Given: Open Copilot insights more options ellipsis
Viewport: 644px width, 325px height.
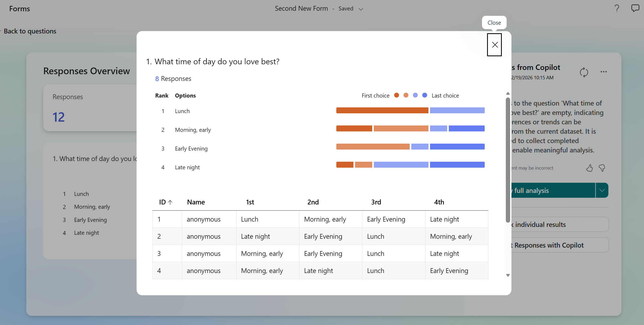Looking at the screenshot, I should click(x=604, y=72).
